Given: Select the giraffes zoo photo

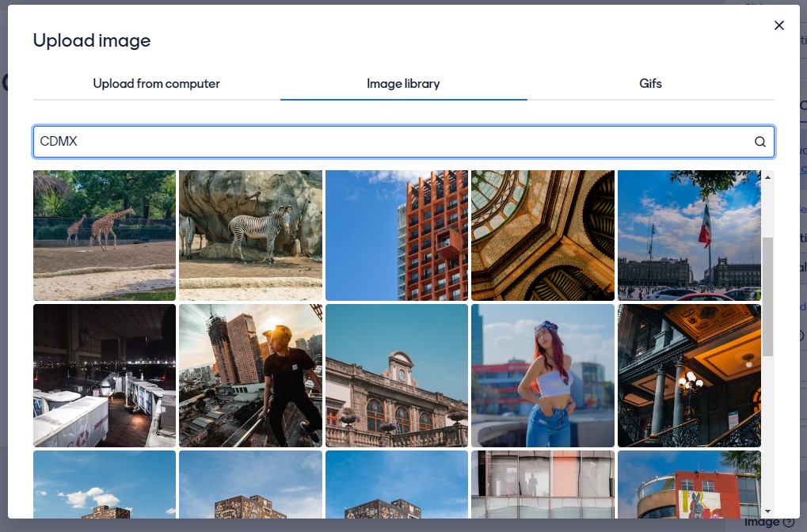Looking at the screenshot, I should coord(105,235).
